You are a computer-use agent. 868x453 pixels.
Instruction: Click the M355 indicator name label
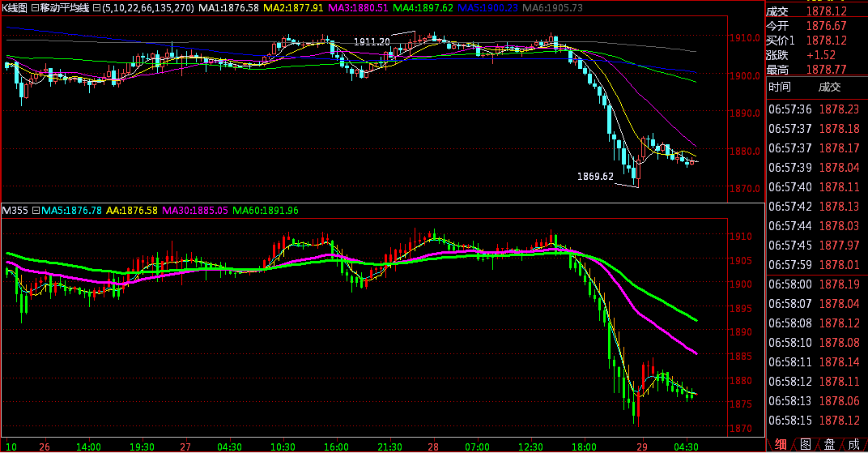click(15, 211)
